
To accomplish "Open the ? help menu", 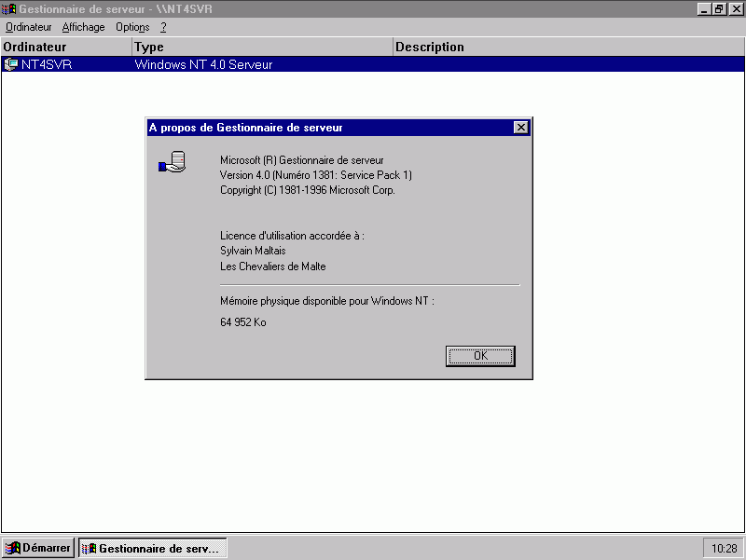I will (164, 28).
